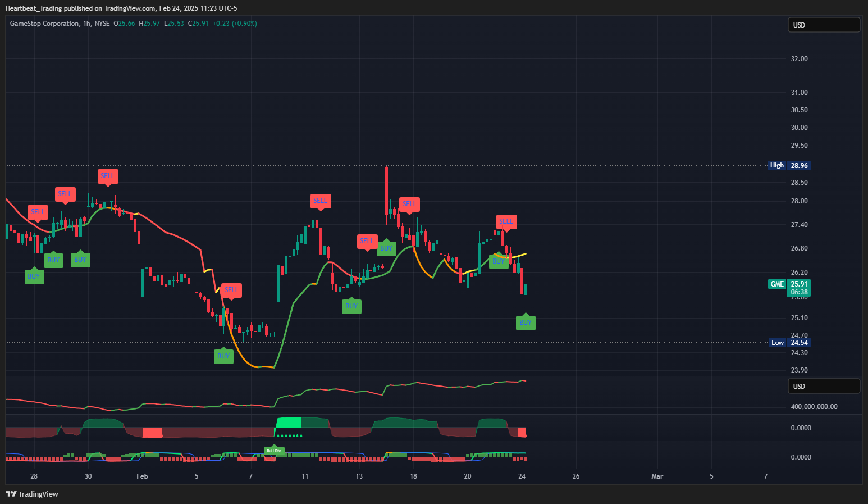Click the SELL signal just before Feb 18
The width and height of the screenshot is (868, 504).
409,205
